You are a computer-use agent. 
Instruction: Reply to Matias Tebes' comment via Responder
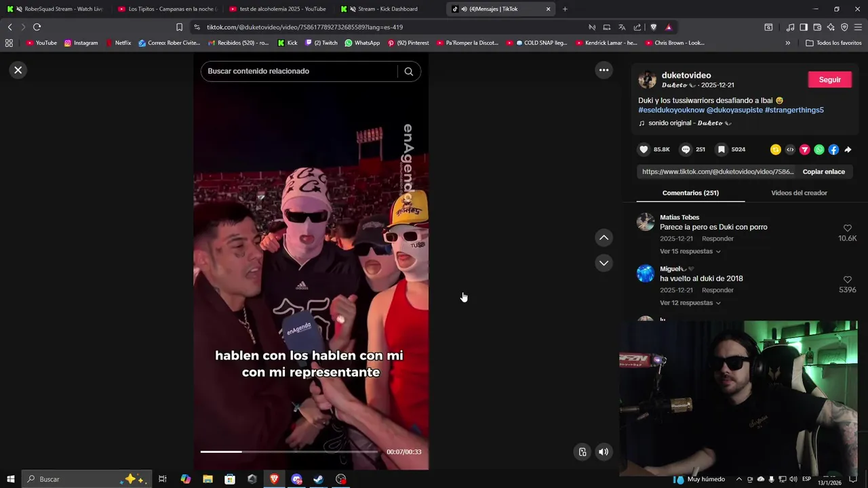point(717,239)
